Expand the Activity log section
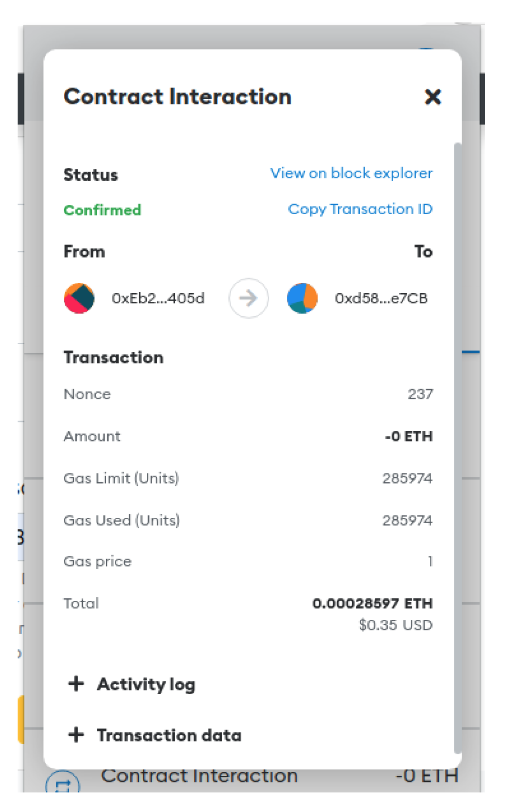 (x=146, y=685)
